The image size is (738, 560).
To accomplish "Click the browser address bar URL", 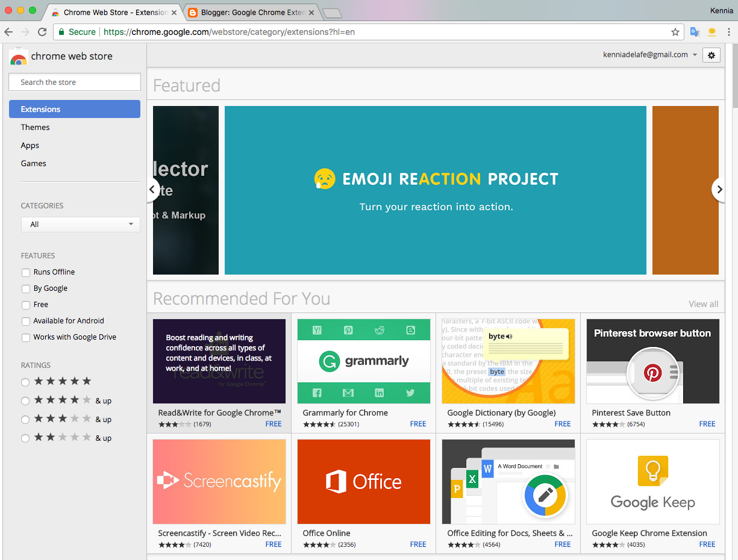I will [x=229, y=32].
